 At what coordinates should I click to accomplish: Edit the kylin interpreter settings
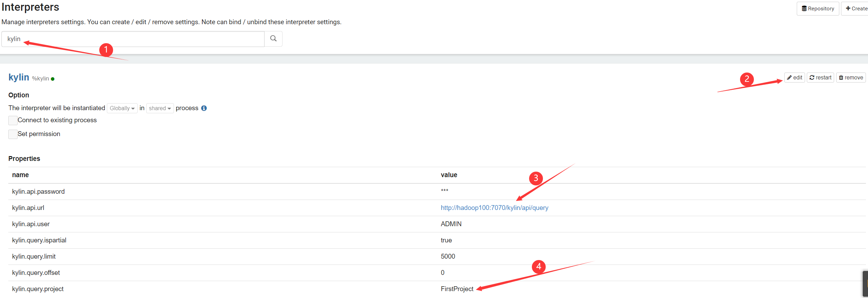click(x=795, y=77)
